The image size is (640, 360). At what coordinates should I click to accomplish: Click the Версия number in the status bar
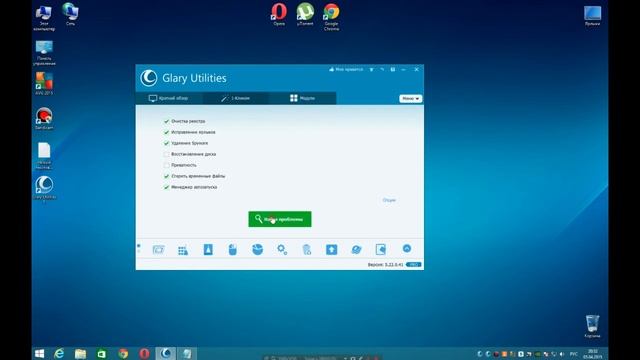tap(385, 265)
